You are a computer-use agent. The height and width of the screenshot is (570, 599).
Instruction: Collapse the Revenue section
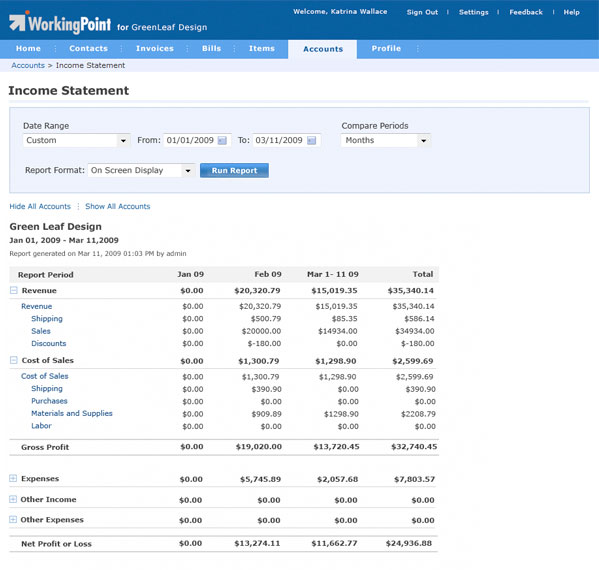pyautogui.click(x=13, y=290)
